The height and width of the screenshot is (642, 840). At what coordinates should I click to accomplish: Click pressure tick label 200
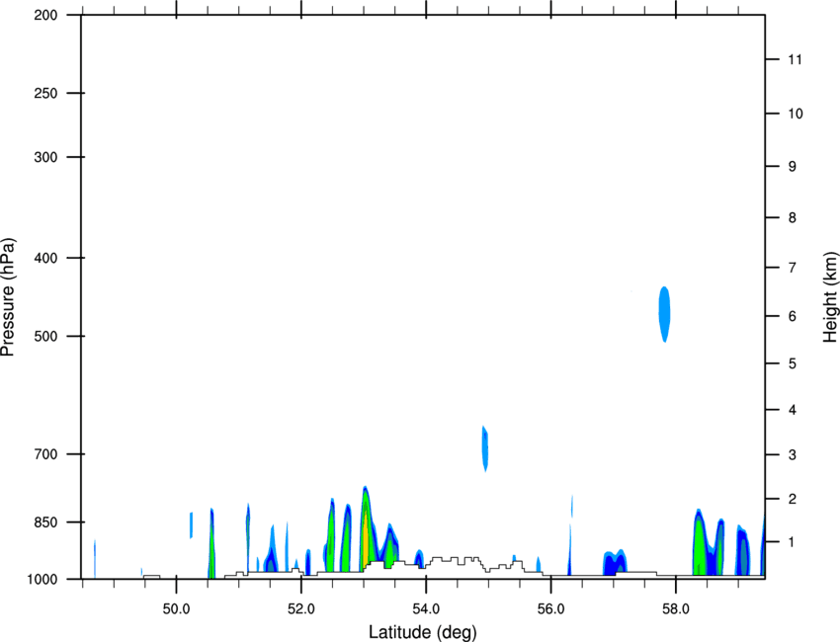coord(45,15)
